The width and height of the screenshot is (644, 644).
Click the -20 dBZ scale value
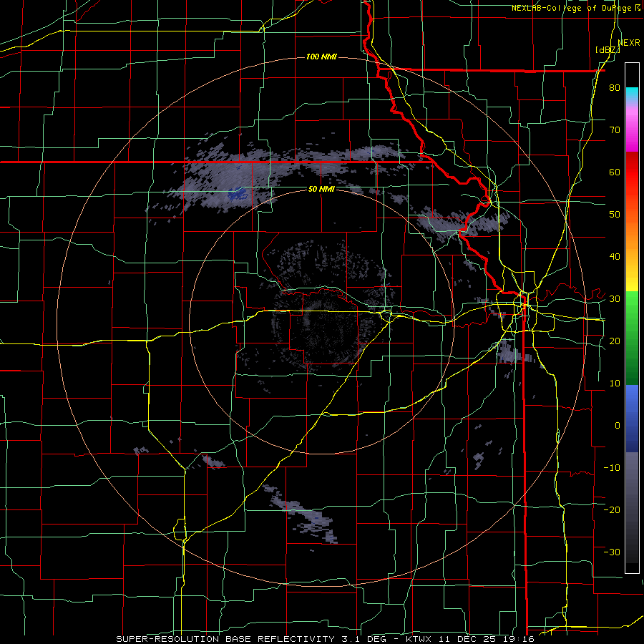(x=612, y=509)
